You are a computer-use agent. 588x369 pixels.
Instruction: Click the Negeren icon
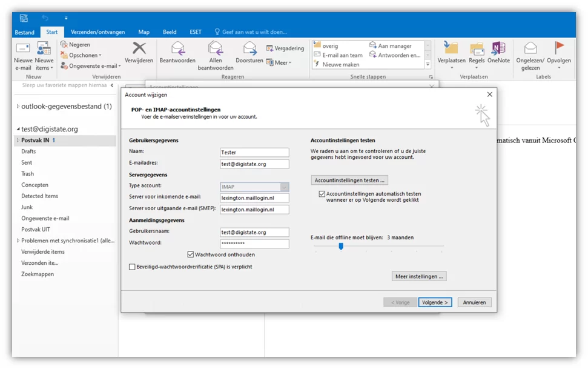pyautogui.click(x=64, y=45)
